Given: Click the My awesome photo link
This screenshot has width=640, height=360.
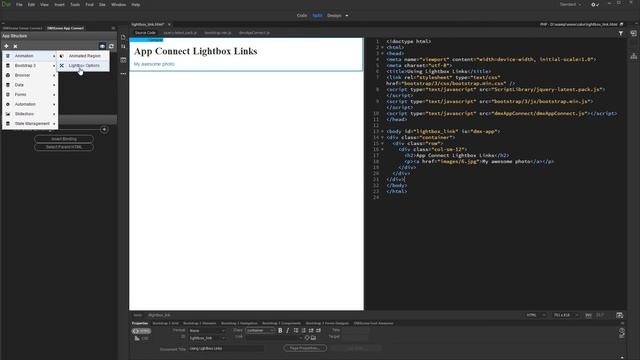Looking at the screenshot, I should pyautogui.click(x=154, y=64).
